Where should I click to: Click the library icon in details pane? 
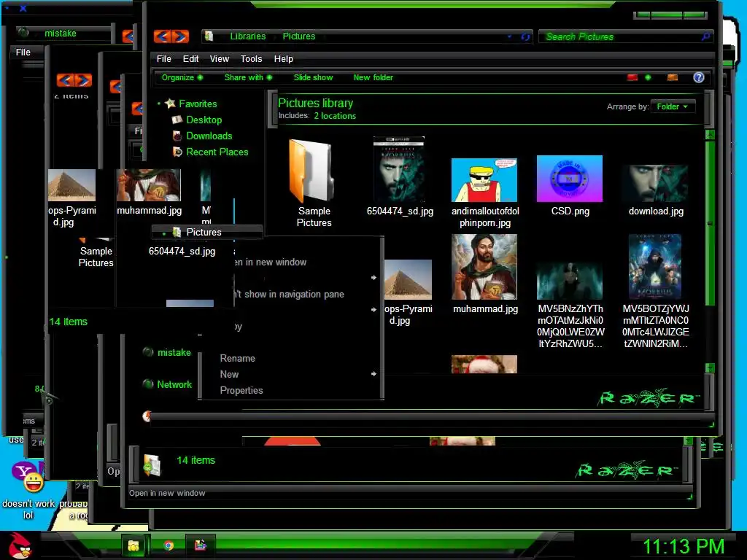click(152, 464)
